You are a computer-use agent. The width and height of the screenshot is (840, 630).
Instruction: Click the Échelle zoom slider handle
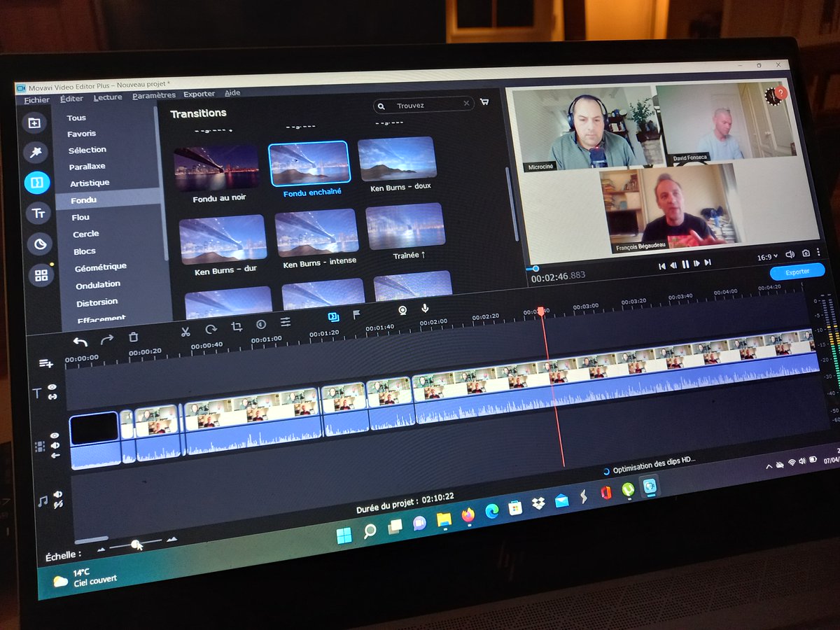(135, 544)
